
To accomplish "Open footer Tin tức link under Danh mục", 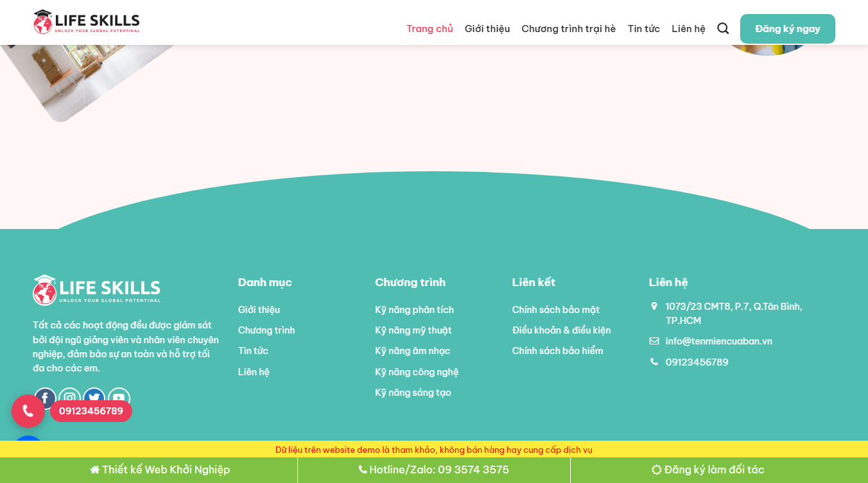I will point(254,351).
